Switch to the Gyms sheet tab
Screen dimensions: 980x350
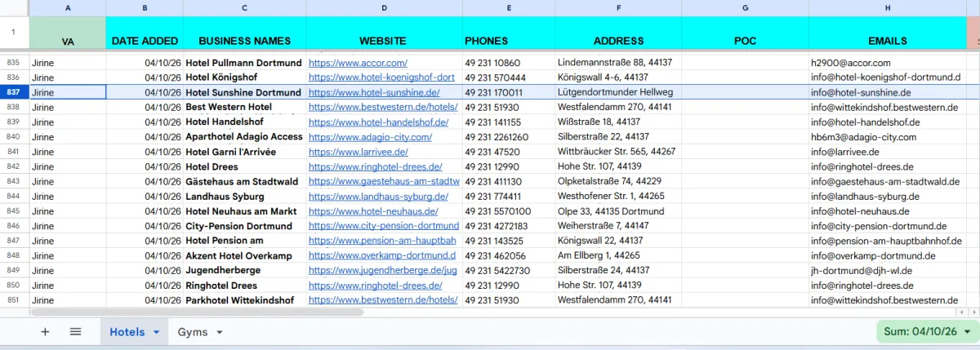(193, 332)
